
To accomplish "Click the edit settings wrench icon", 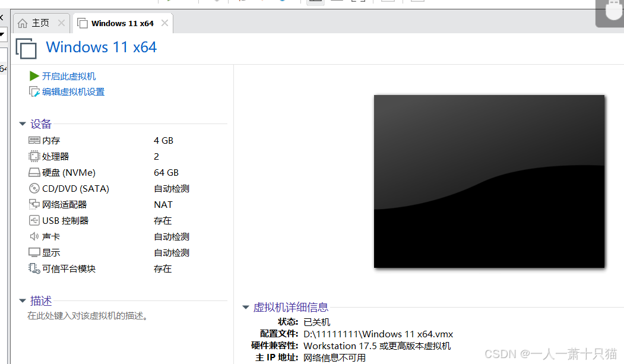I will pos(34,92).
